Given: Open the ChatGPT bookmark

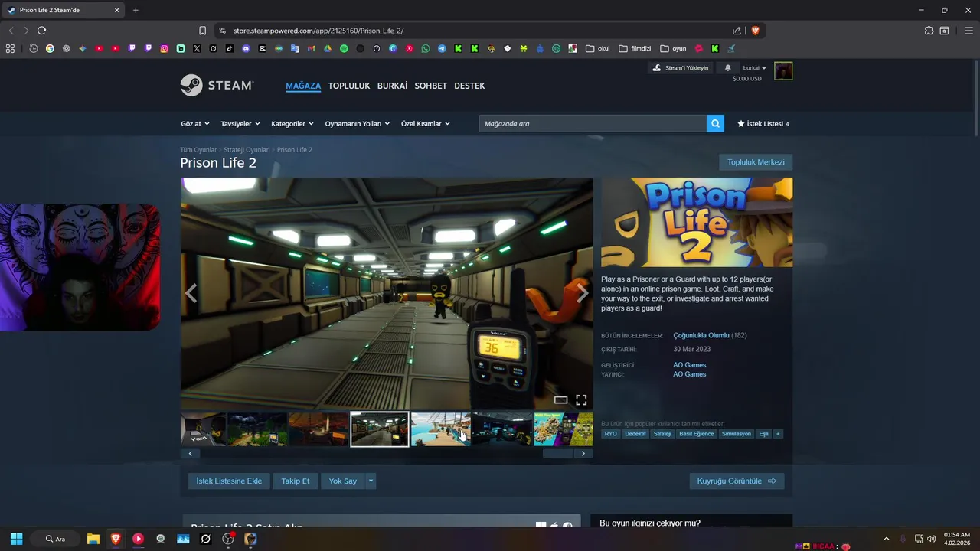Looking at the screenshot, I should [66, 48].
